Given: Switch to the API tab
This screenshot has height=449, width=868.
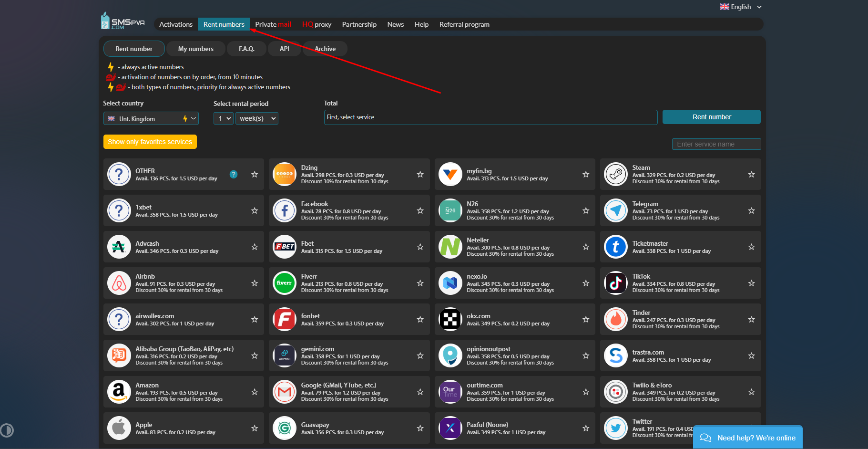Looking at the screenshot, I should 285,49.
